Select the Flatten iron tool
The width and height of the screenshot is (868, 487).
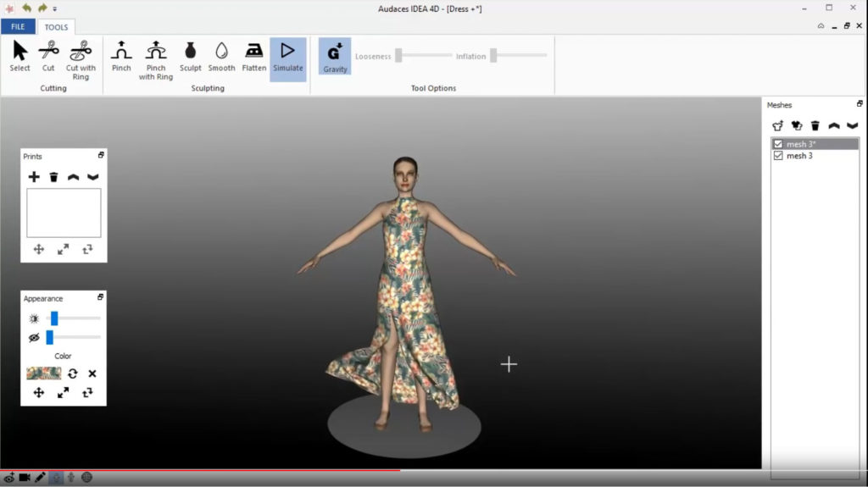[x=253, y=58]
